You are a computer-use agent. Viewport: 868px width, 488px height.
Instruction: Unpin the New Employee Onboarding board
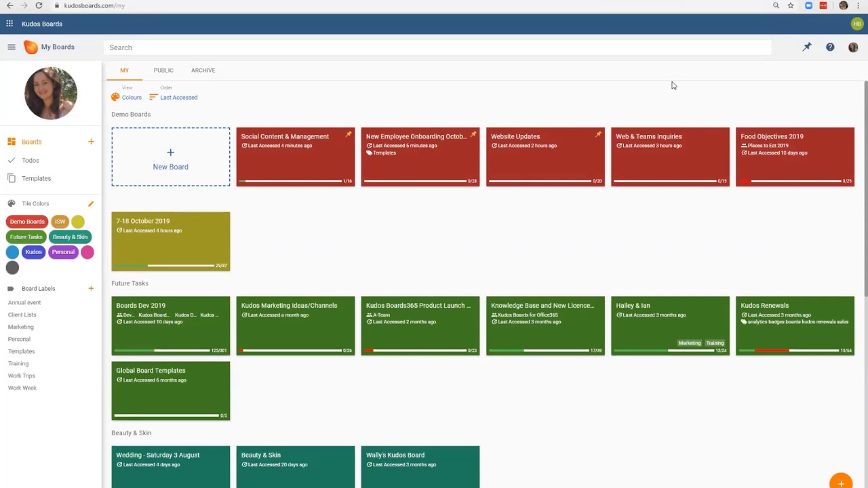click(x=473, y=134)
